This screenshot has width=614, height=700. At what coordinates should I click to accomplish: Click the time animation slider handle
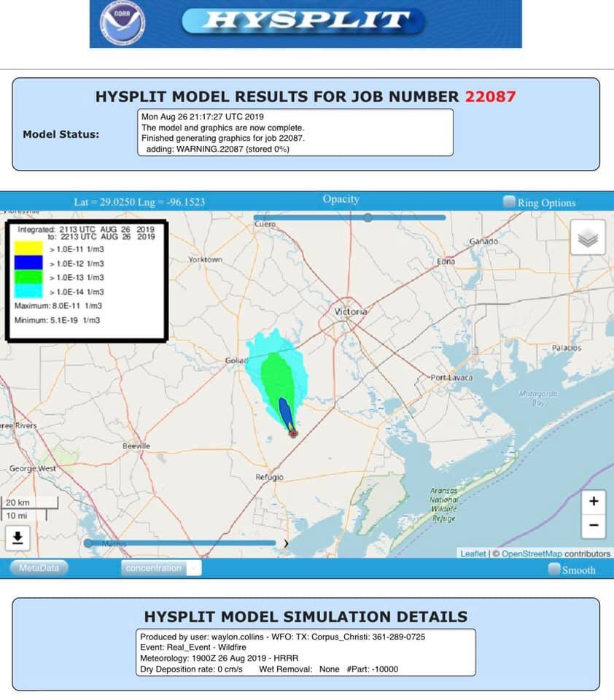tap(88, 543)
